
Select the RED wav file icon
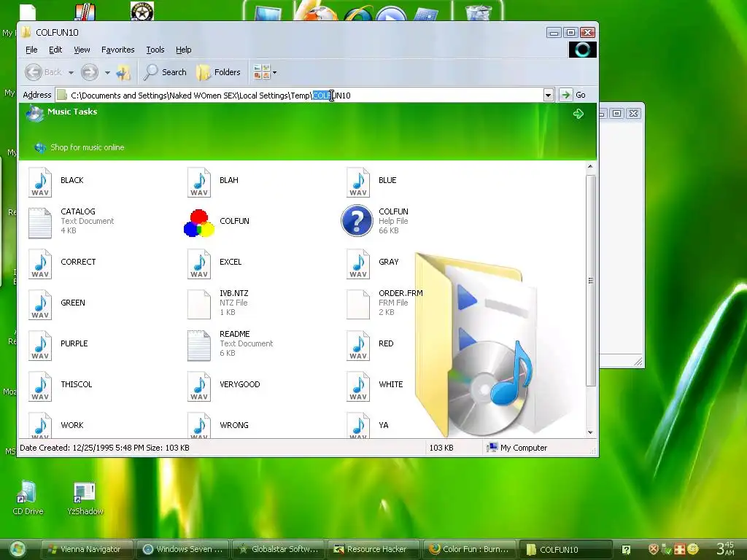point(358,346)
